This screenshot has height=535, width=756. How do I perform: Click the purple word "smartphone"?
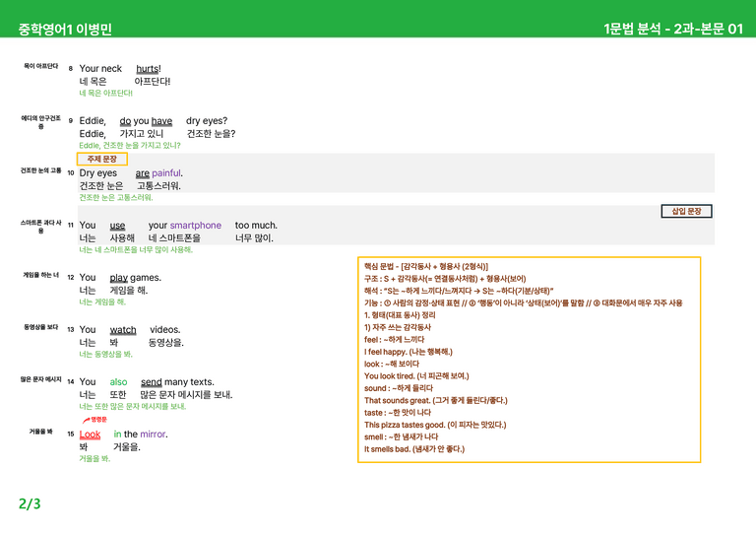(195, 226)
